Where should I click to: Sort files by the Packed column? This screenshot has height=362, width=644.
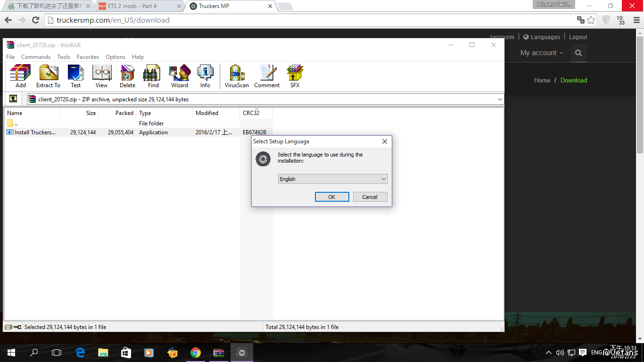click(x=117, y=113)
